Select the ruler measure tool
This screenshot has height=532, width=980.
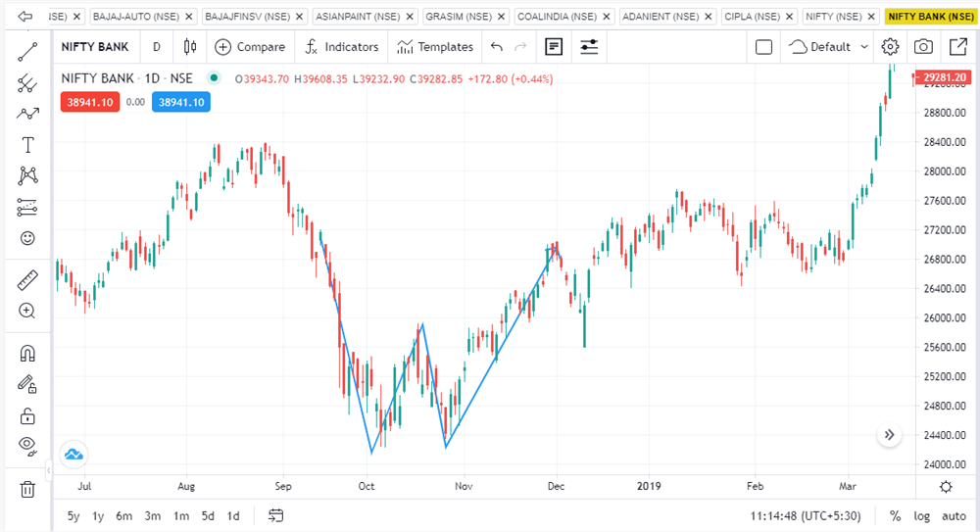(x=27, y=280)
